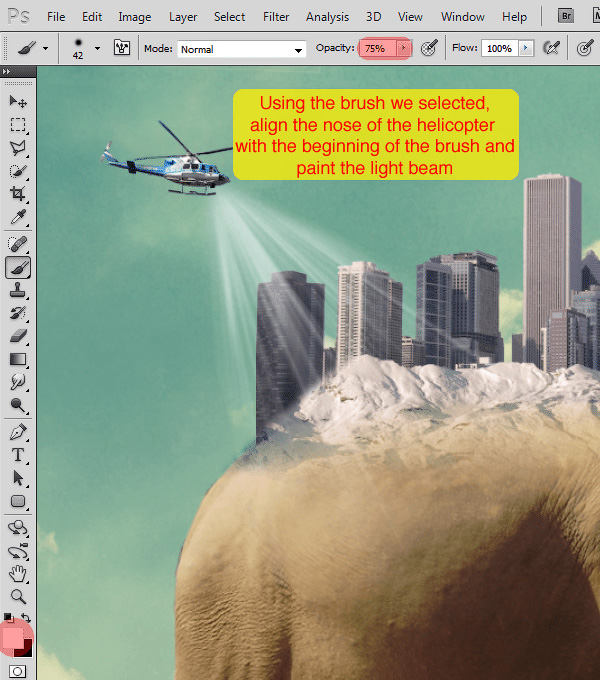
Task: Select the Zoom tool
Action: [18, 597]
